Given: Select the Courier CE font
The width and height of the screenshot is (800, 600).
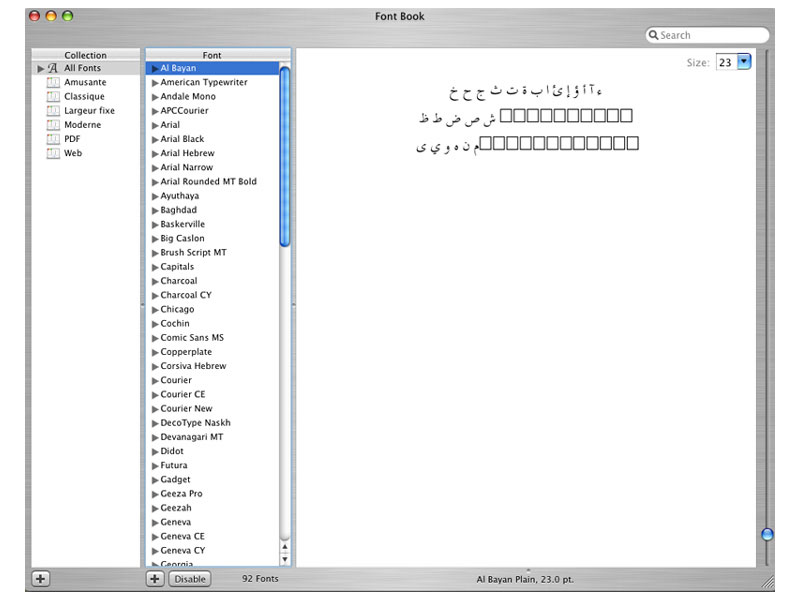Looking at the screenshot, I should tap(183, 394).
